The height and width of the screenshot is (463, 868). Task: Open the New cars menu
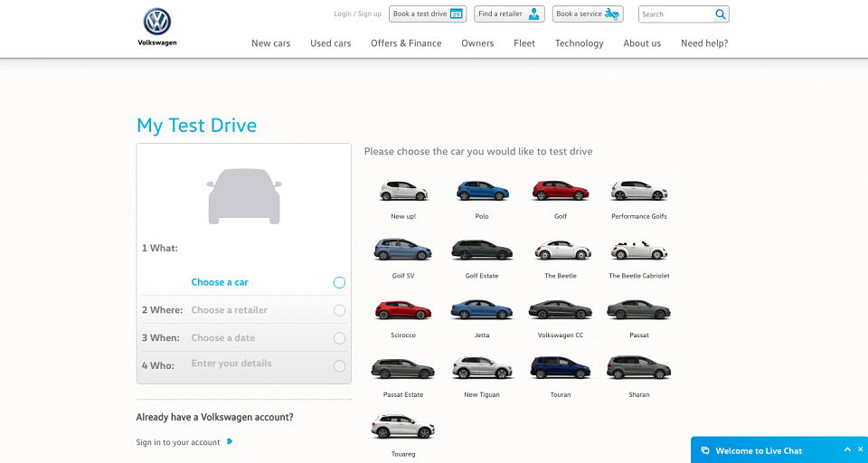click(270, 43)
